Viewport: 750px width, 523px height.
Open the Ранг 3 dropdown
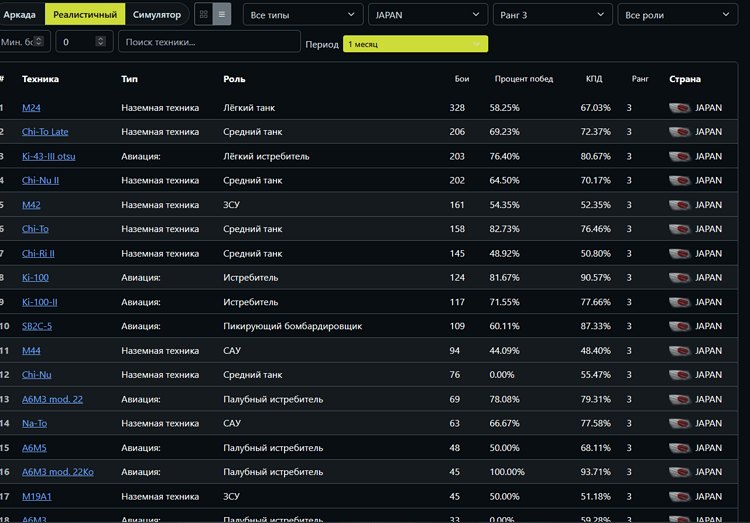[552, 15]
